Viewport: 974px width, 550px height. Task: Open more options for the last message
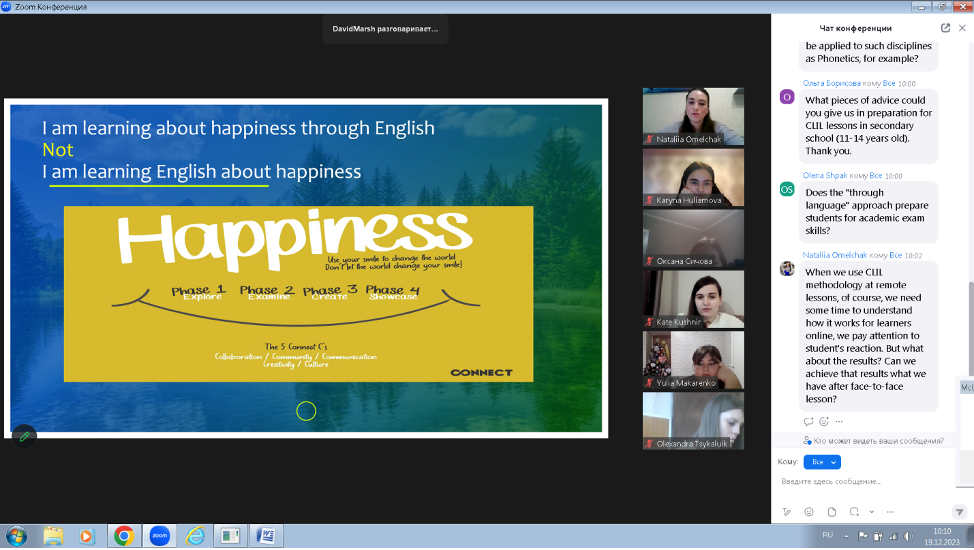click(x=839, y=421)
